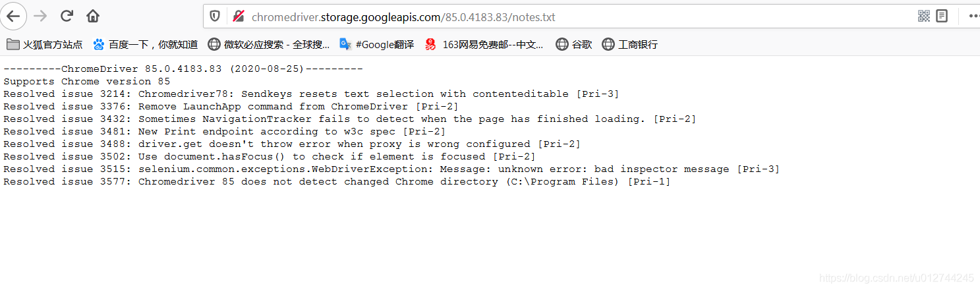Open the 163网易免费邮 bookmark
Image resolution: width=980 pixels, height=290 pixels.
485,45
